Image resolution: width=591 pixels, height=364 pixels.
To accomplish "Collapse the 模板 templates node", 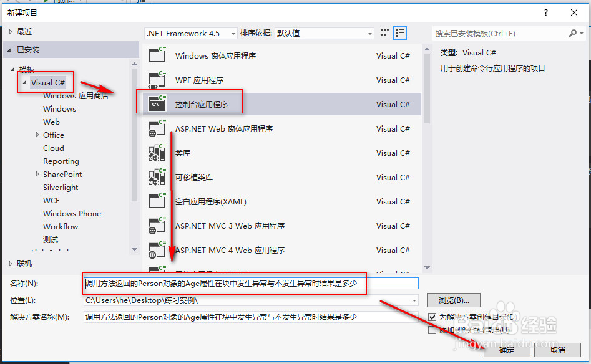I will (12, 69).
